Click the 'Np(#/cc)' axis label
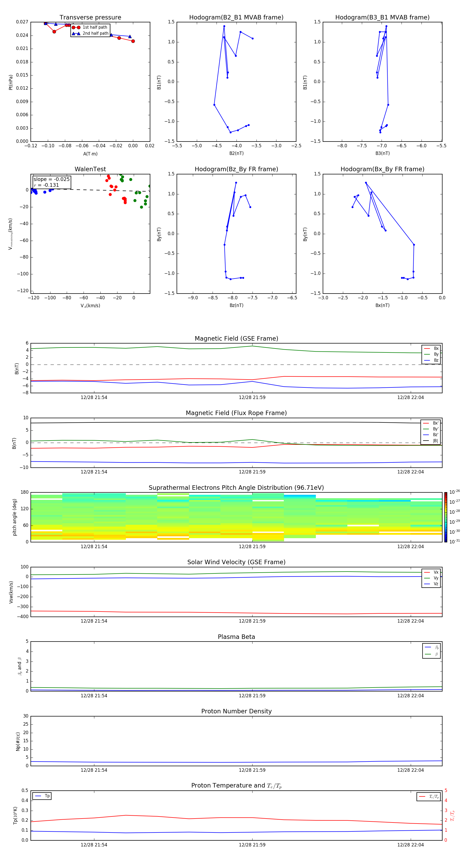This screenshot has width=473, height=868. [18, 741]
